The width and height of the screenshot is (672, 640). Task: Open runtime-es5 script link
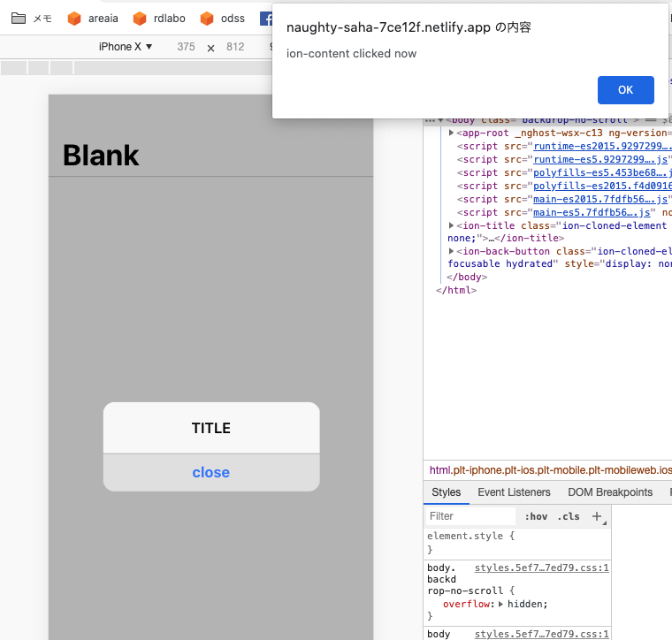600,159
